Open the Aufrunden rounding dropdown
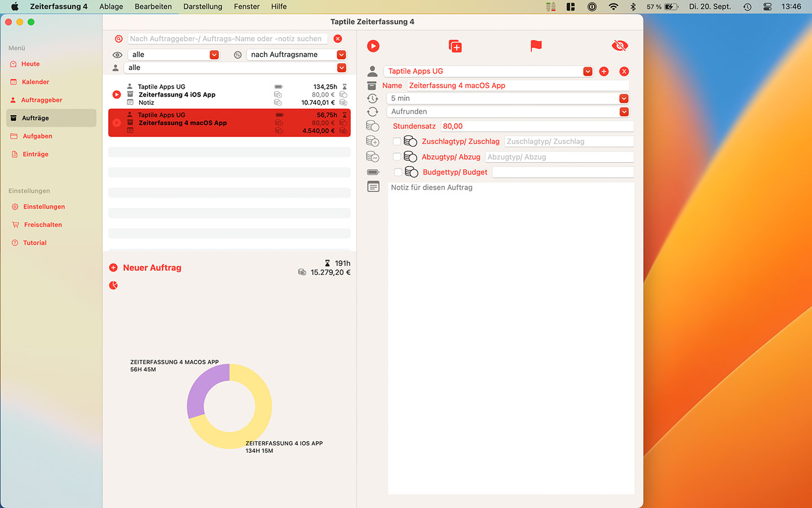Screen dimensions: 812x508 507,112
